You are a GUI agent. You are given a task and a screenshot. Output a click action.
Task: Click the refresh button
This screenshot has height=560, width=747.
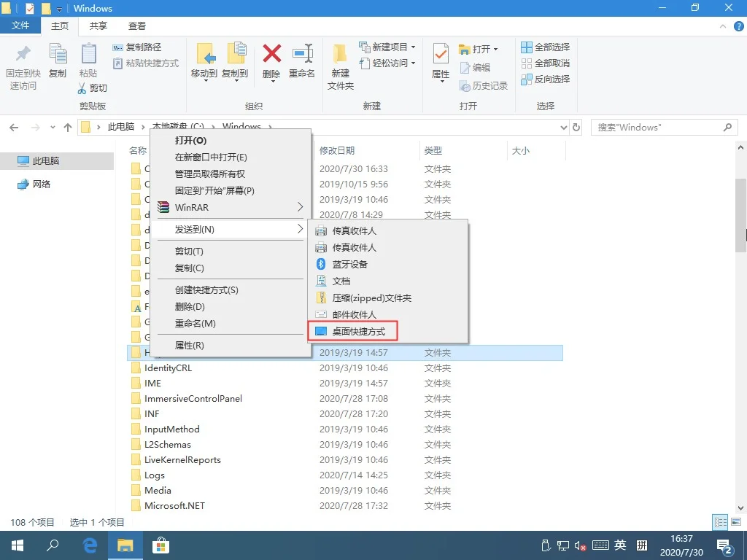pos(576,127)
